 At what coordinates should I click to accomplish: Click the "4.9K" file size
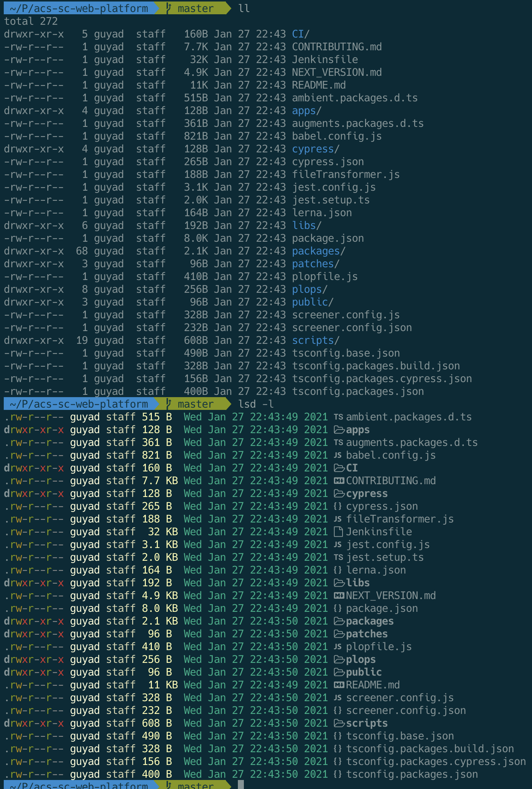coord(196,72)
